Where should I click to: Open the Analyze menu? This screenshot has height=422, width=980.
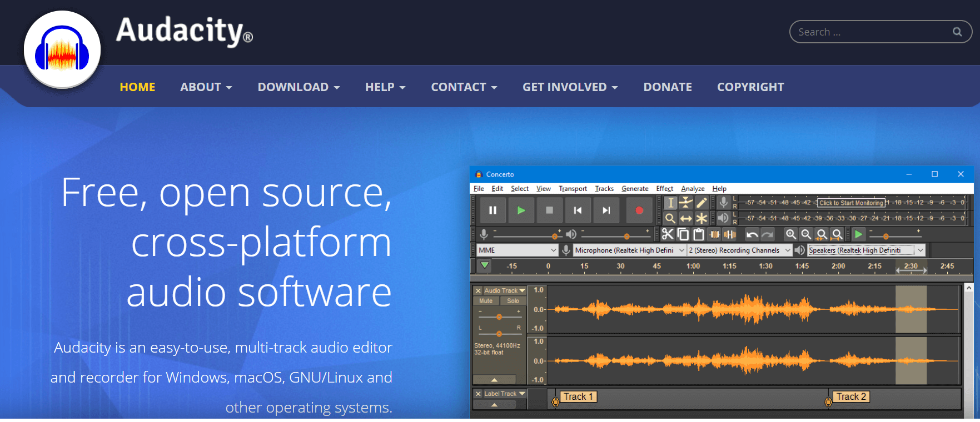tap(693, 189)
